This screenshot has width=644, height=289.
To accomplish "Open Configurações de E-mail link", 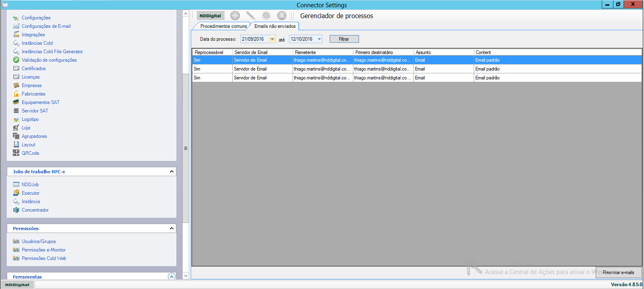I will click(46, 26).
